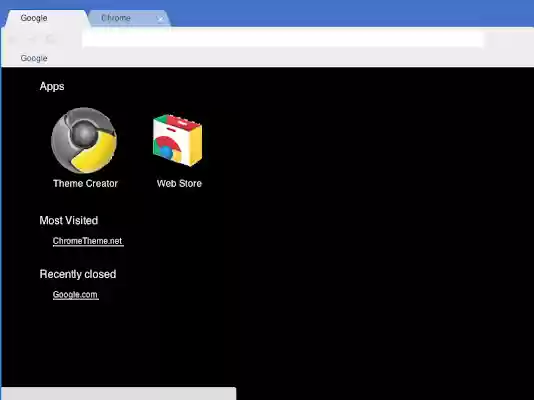This screenshot has height=400, width=534.
Task: Focus the address bar field
Action: pyautogui.click(x=283, y=39)
